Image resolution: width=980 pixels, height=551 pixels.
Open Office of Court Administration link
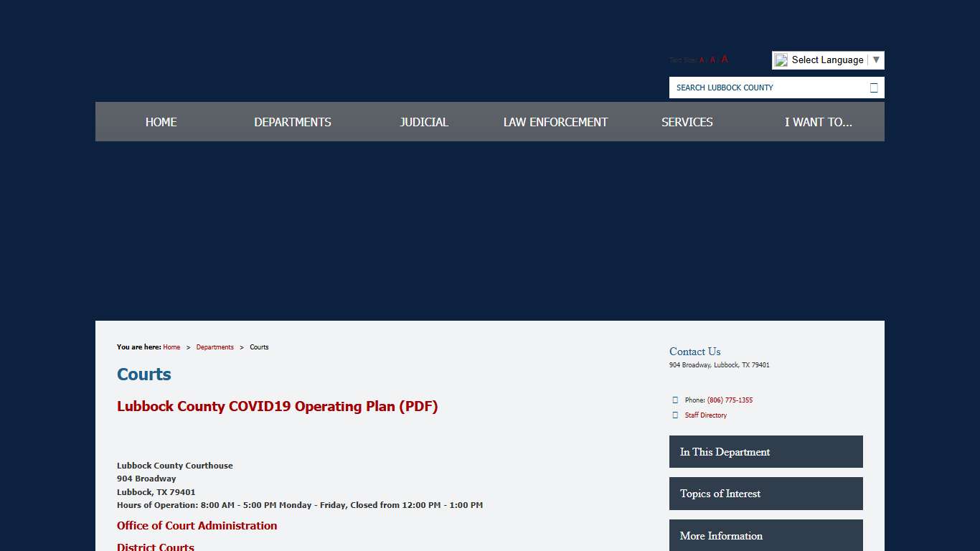[x=197, y=526]
